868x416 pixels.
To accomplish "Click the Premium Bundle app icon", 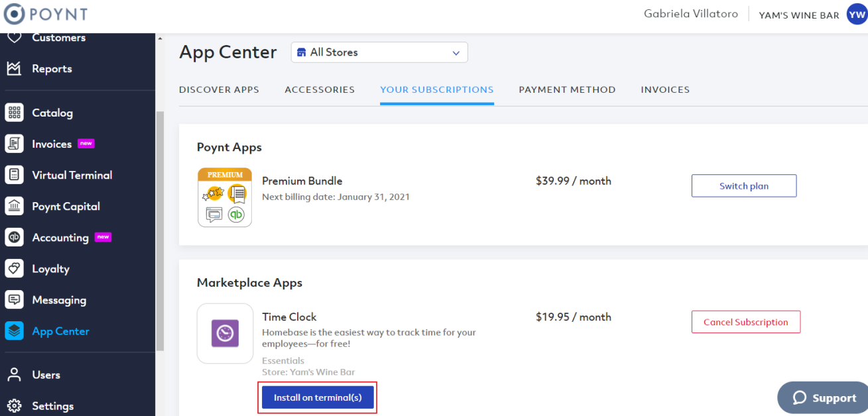I will click(x=225, y=197).
